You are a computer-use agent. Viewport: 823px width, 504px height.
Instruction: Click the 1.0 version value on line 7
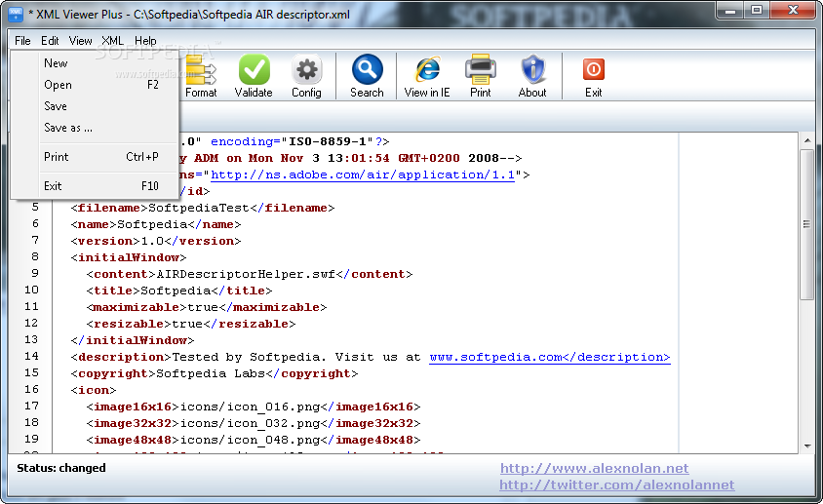tap(152, 241)
